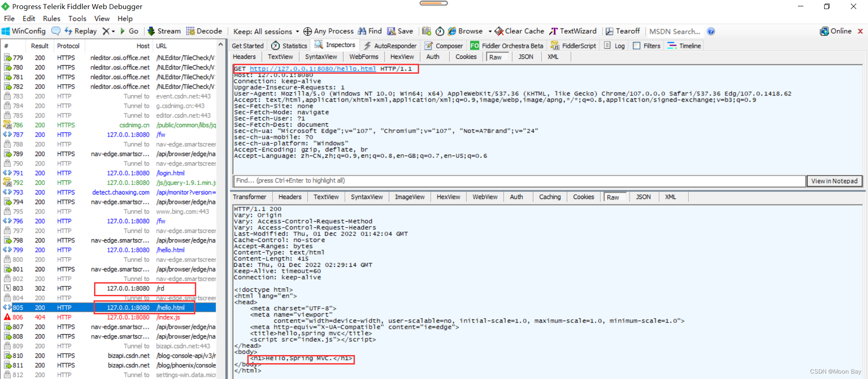Sort sessions by Host column header
This screenshot has height=379, width=868.
coord(119,46)
